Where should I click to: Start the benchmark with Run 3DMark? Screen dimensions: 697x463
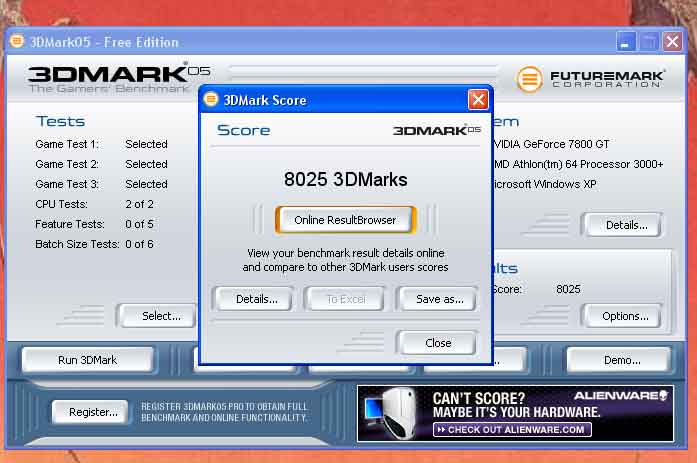(88, 359)
